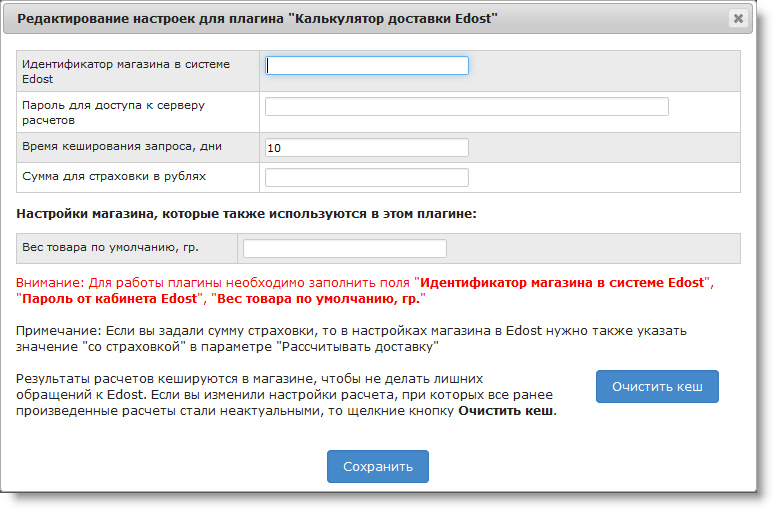Focus the Edost shop identifier input field
This screenshot has height=509, width=773.
367,66
